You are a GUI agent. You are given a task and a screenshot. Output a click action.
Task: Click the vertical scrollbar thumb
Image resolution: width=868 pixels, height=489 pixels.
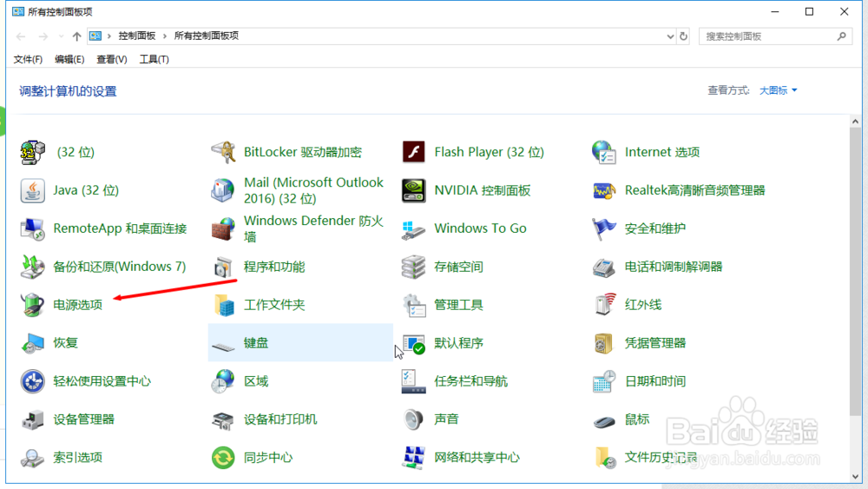click(x=855, y=271)
